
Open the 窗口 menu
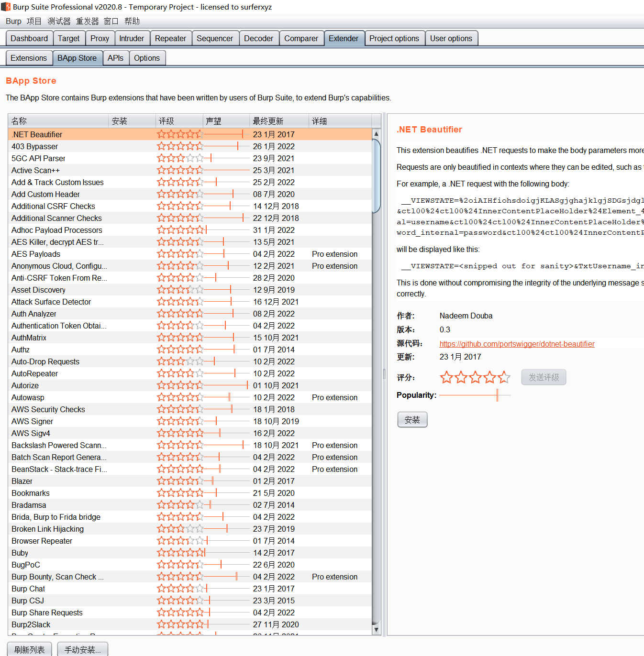click(111, 21)
